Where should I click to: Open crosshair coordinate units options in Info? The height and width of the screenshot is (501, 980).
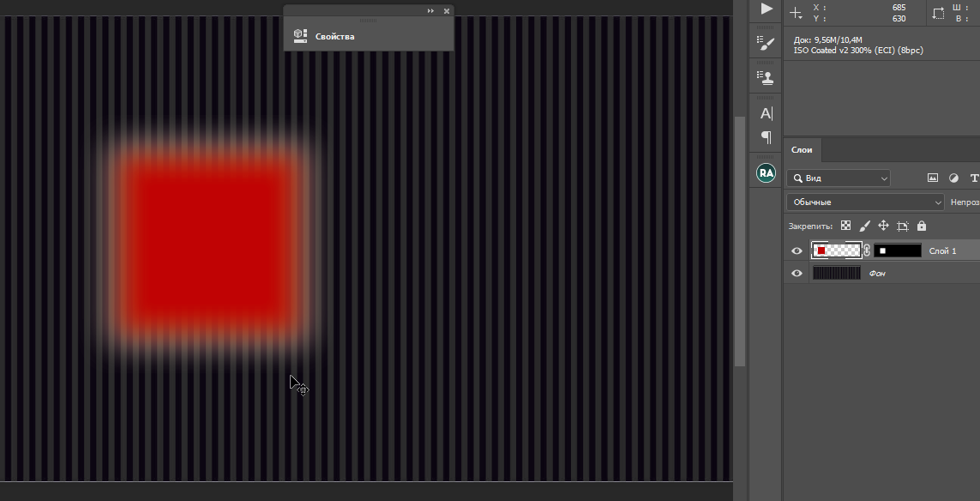[796, 13]
